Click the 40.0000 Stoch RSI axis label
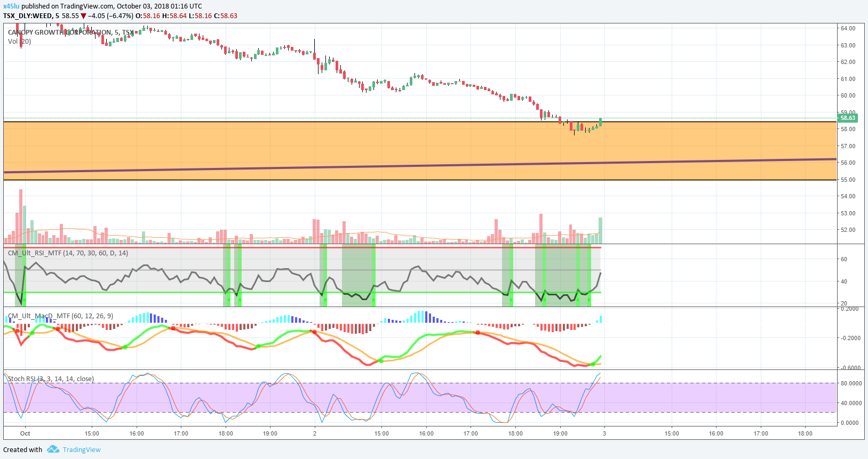 tap(851, 403)
